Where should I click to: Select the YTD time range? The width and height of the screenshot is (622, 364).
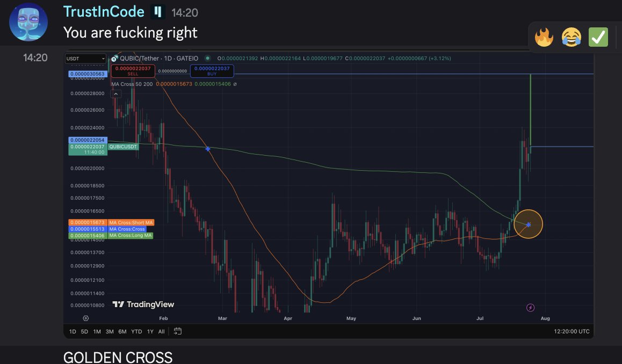pyautogui.click(x=136, y=331)
